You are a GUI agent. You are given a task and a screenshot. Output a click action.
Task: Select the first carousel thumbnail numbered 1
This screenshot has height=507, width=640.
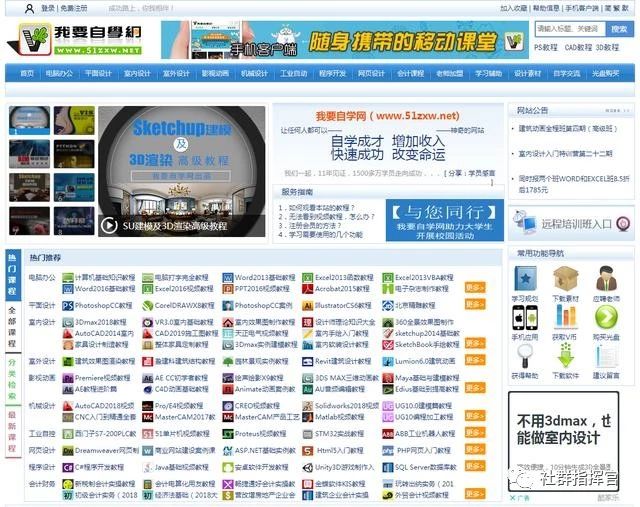tap(29, 120)
